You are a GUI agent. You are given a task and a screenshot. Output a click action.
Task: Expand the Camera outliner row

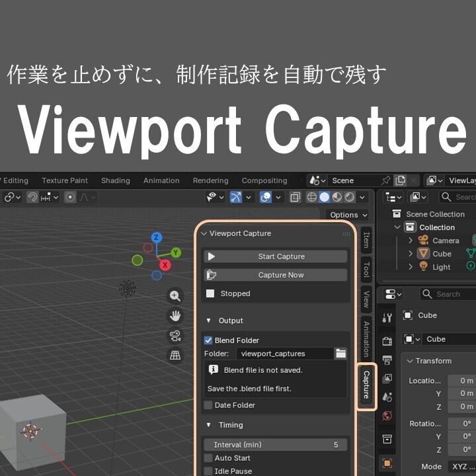coord(411,241)
